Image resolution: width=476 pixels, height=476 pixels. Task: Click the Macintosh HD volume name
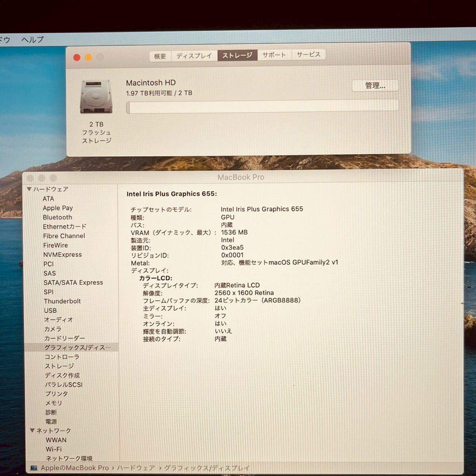(151, 83)
